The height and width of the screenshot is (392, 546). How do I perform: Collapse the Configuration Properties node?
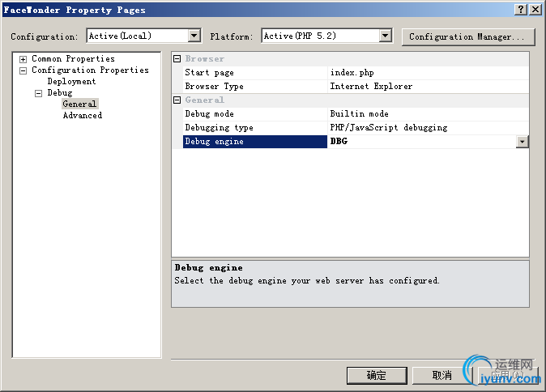click(23, 70)
